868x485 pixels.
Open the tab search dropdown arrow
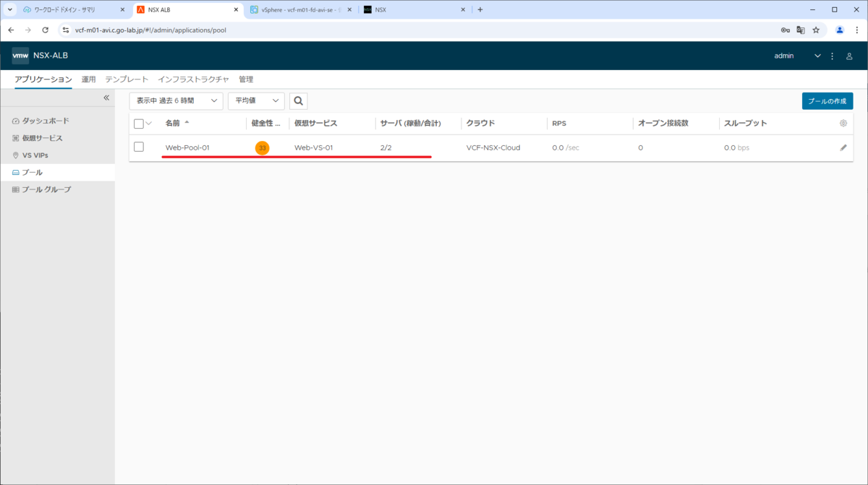coord(10,9)
